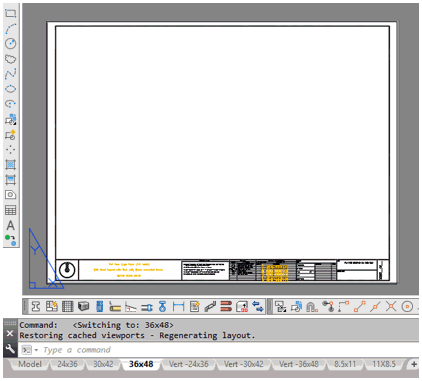Image resolution: width=422 pixels, height=381 pixels.
Task: Switch to the 24x36 layout tab
Action: coord(67,364)
